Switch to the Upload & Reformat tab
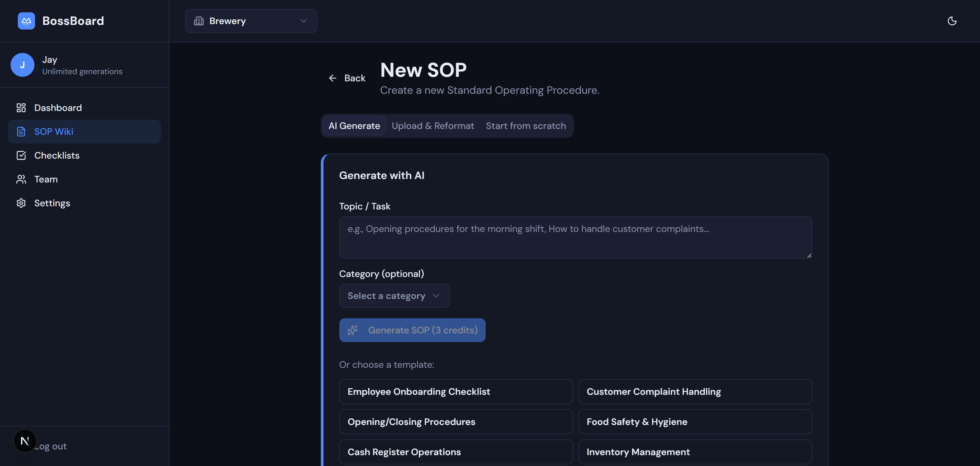The width and height of the screenshot is (980, 466). [x=432, y=126]
